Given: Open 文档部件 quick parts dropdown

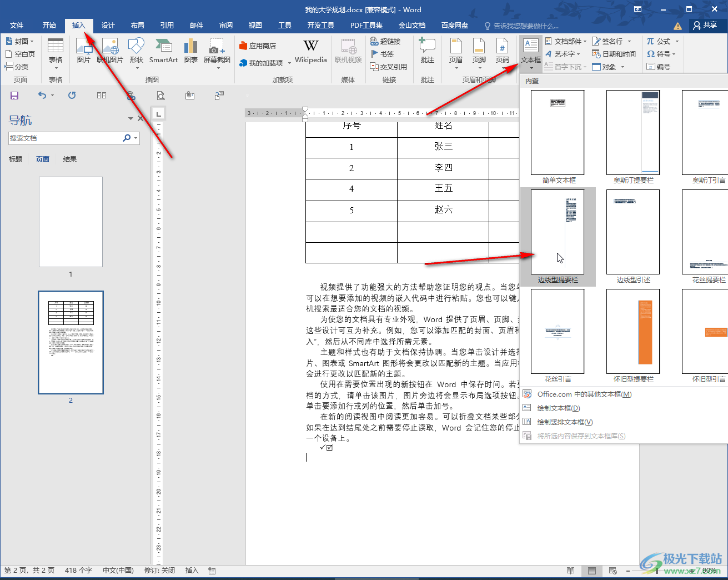Looking at the screenshot, I should 566,41.
